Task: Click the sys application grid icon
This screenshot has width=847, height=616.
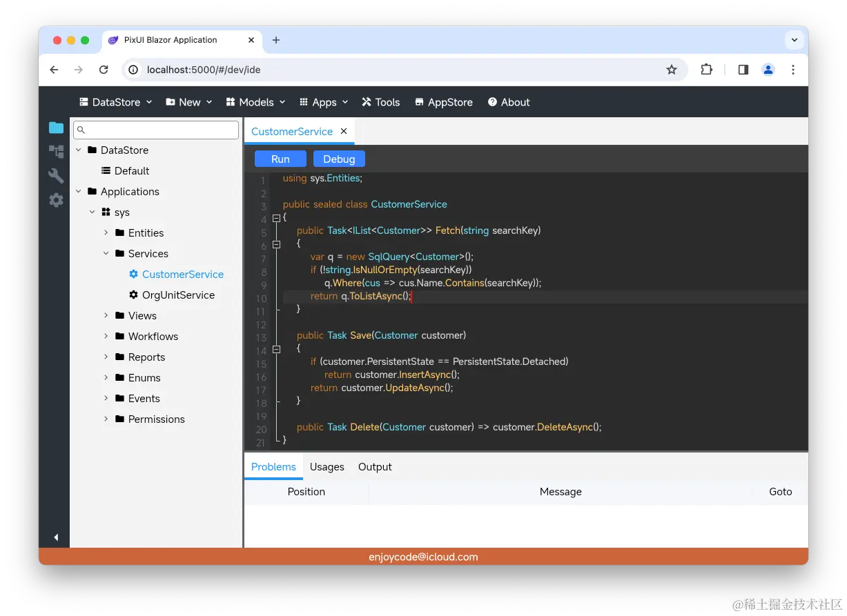Action: [x=106, y=212]
